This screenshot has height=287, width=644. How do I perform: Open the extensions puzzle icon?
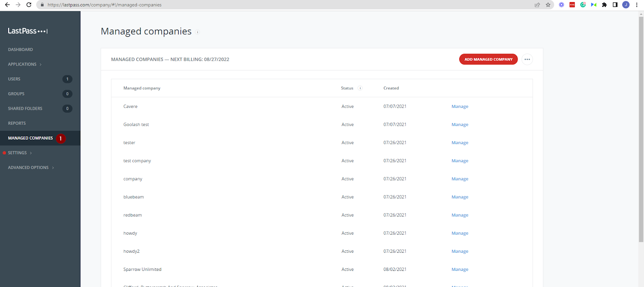[604, 5]
